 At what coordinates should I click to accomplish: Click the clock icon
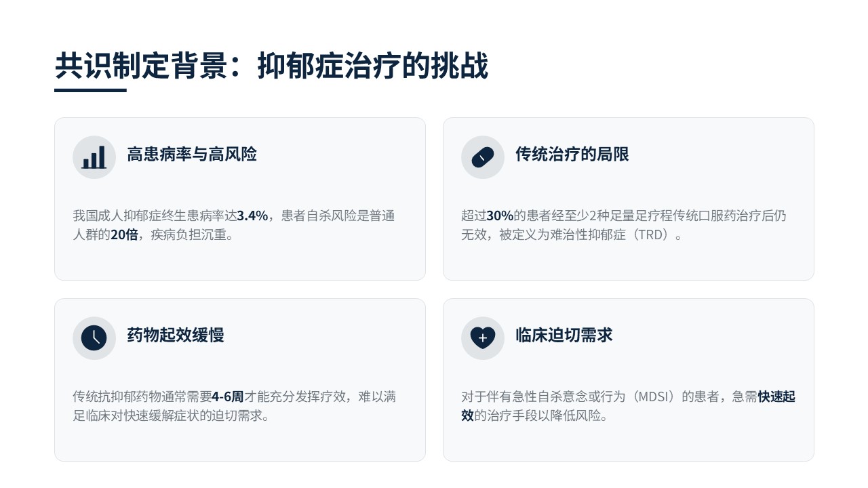pos(94,338)
